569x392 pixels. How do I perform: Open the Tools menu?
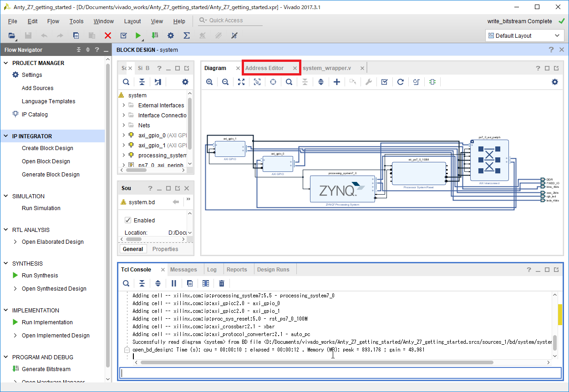(76, 21)
